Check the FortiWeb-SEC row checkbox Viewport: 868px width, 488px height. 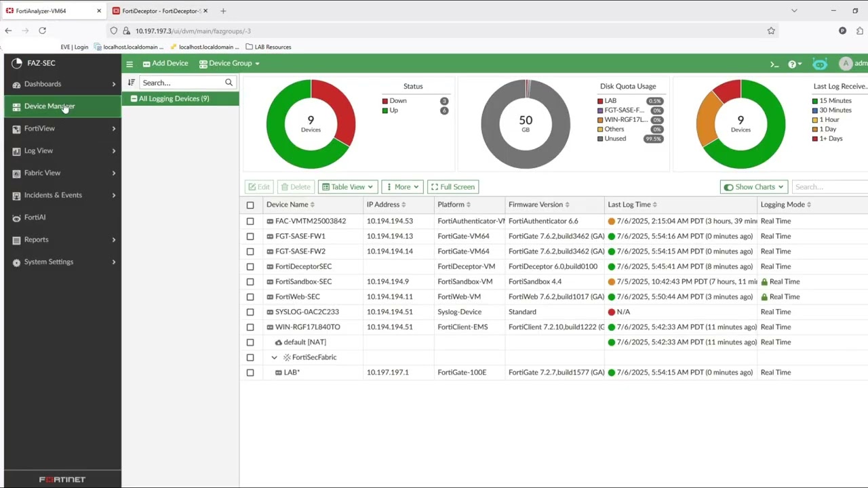[x=250, y=297]
